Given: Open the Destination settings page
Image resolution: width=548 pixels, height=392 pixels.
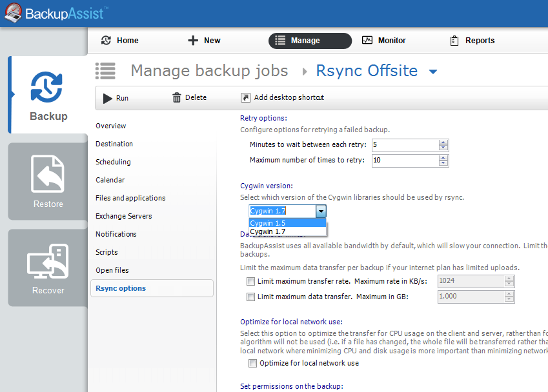Looking at the screenshot, I should (114, 144).
